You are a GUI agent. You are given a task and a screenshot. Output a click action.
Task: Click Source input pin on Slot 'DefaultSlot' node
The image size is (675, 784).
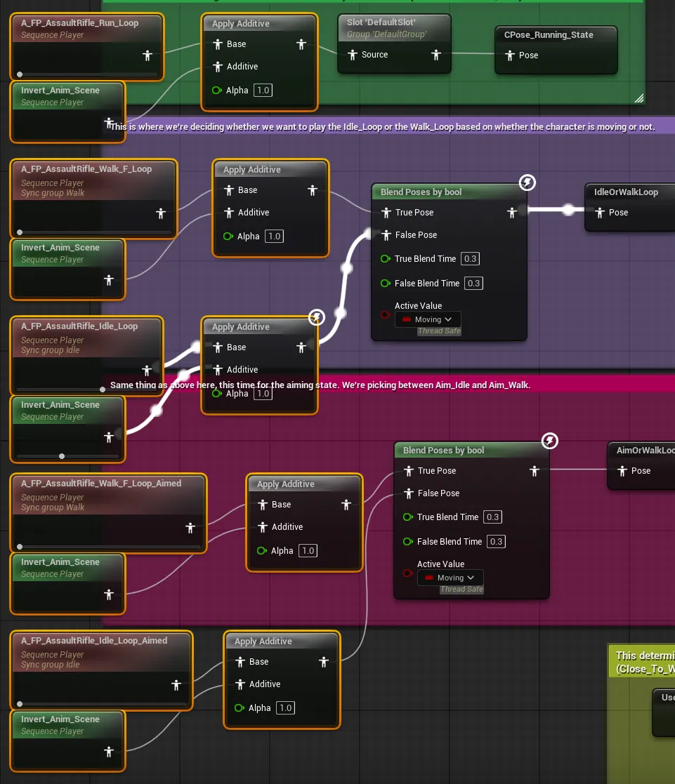tap(353, 55)
